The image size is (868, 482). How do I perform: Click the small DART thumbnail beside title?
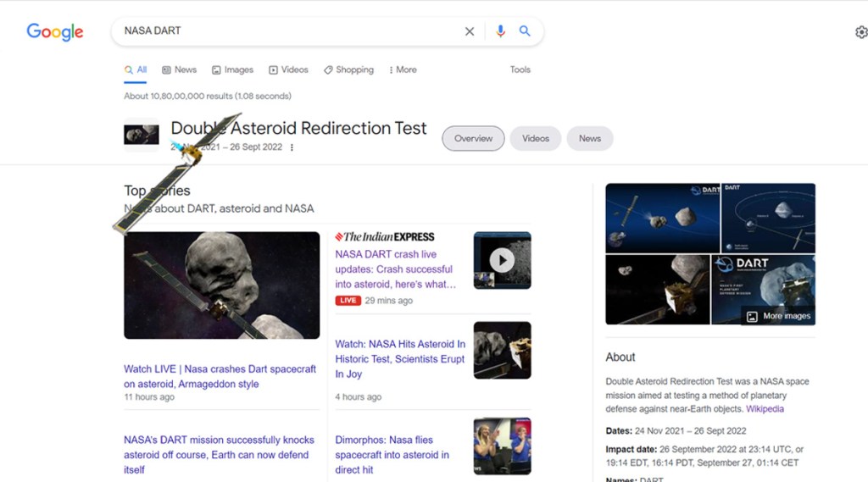pos(142,135)
